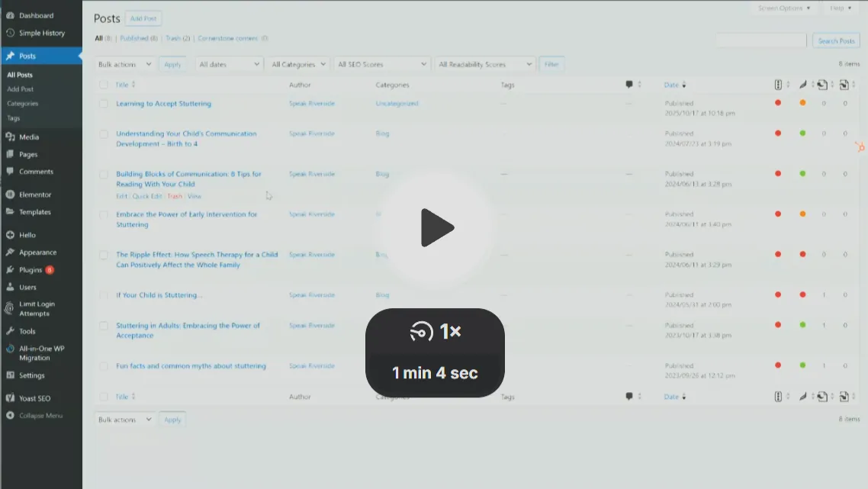Expand the All Categories filter dropdown
The image size is (868, 489).
(x=299, y=65)
